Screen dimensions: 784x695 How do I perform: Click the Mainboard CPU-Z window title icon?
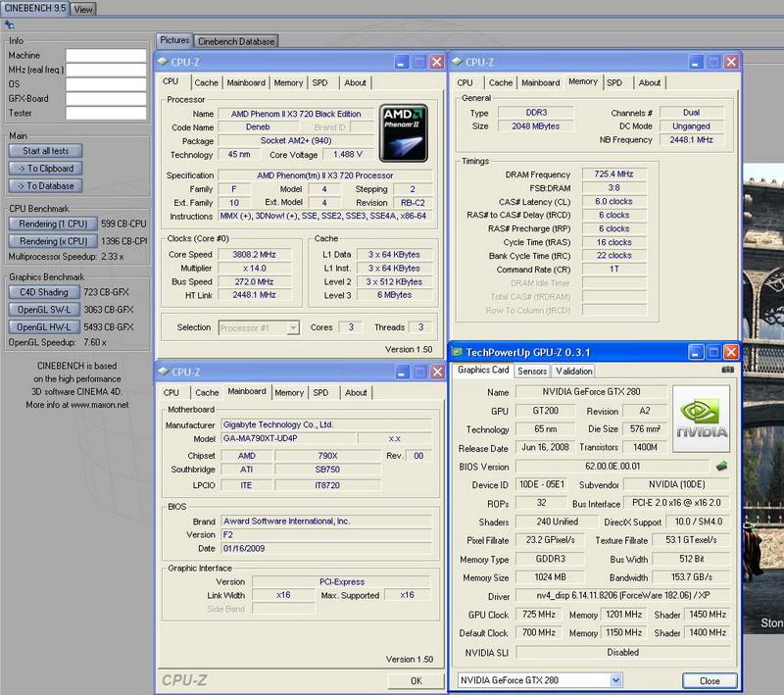[x=164, y=372]
